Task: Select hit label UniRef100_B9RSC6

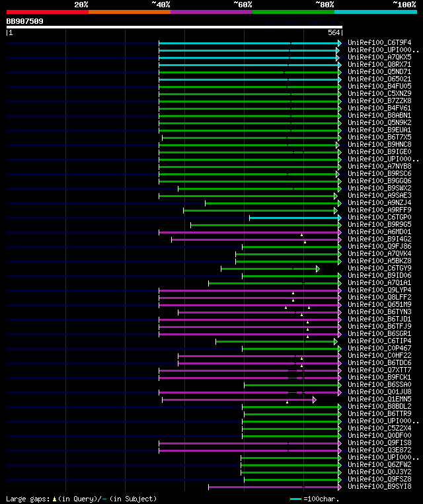Action: [x=379, y=173]
